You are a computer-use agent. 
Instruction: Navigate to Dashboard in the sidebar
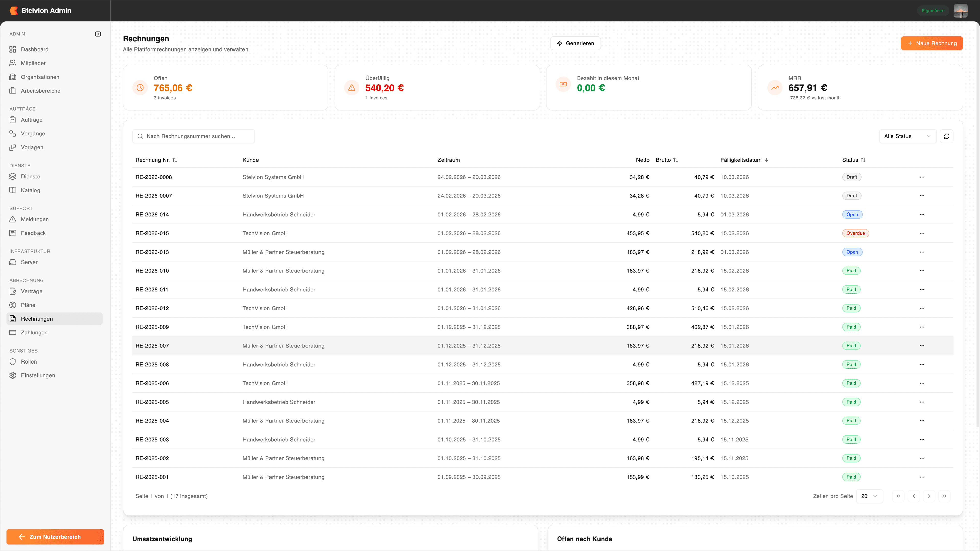[x=35, y=49]
